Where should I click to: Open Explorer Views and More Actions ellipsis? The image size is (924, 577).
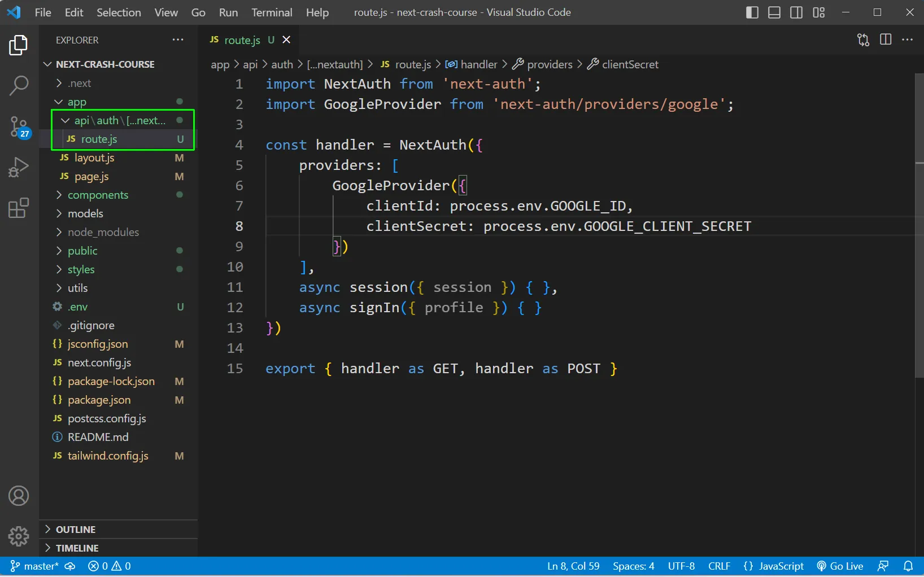click(178, 40)
